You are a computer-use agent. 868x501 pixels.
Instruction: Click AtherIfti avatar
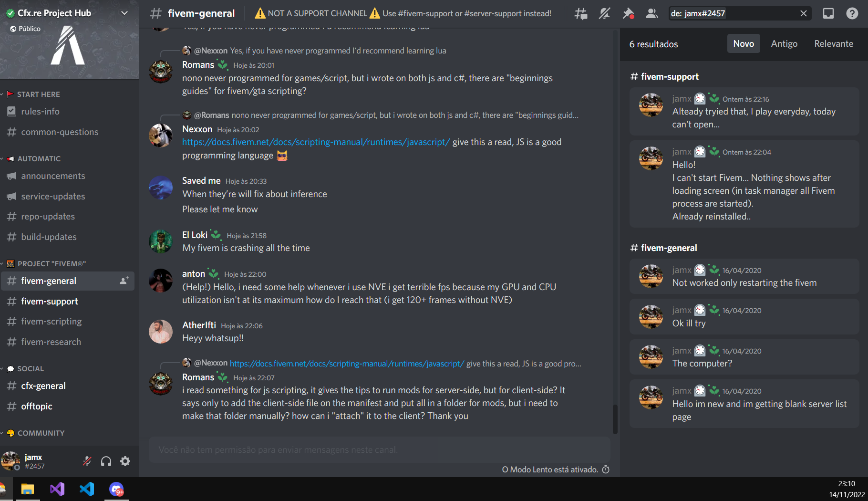(x=161, y=332)
